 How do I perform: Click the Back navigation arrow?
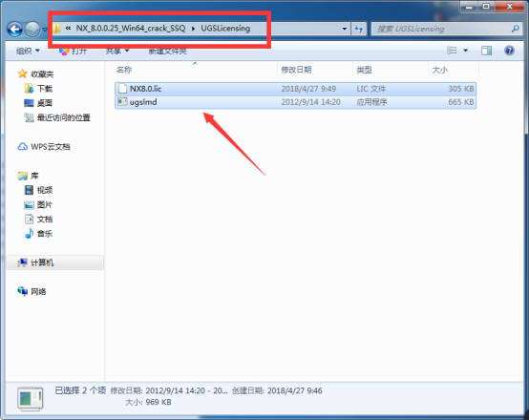(15, 30)
